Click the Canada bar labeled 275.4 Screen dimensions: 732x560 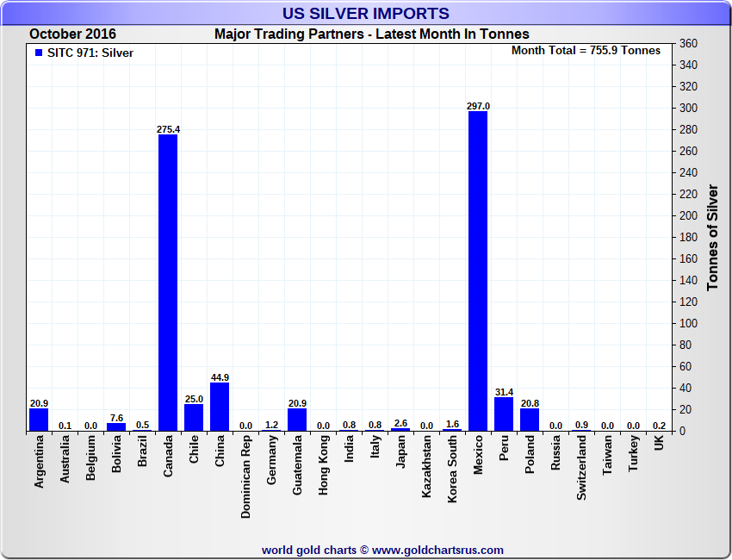(168, 283)
